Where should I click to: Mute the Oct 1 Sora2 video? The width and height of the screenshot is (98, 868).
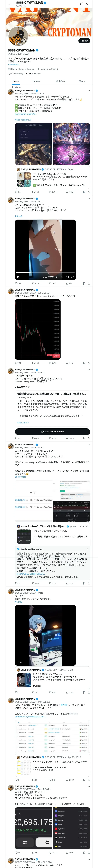tap(57, 277)
